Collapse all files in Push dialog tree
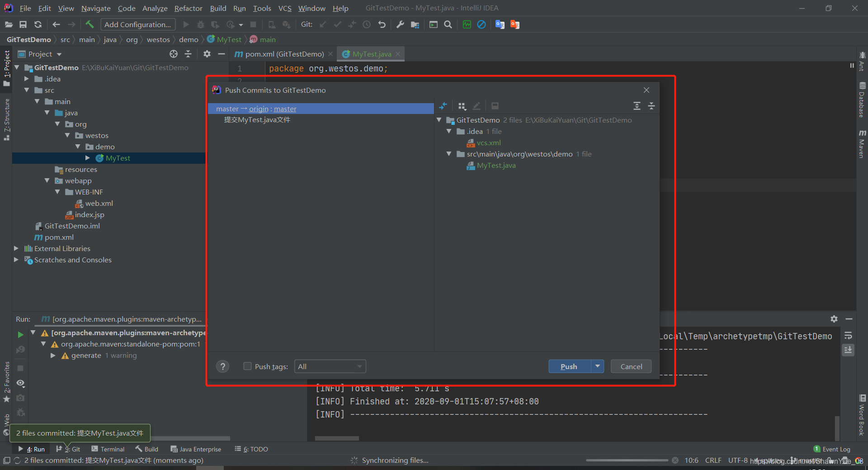The height and width of the screenshot is (470, 868). (x=651, y=106)
